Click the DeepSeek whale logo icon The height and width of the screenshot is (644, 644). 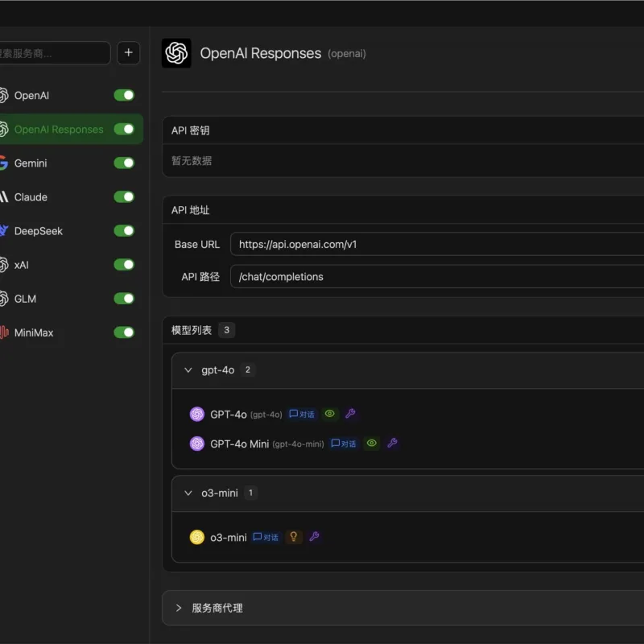[x=4, y=230]
